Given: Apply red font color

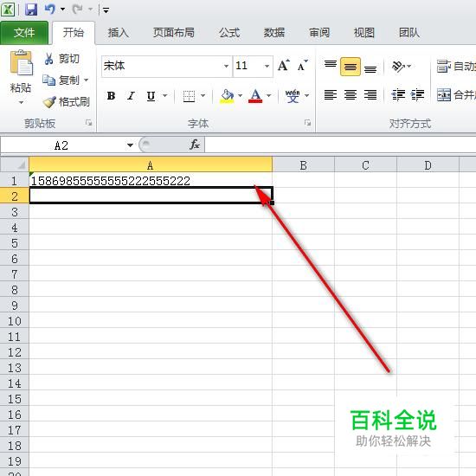Looking at the screenshot, I should (255, 96).
